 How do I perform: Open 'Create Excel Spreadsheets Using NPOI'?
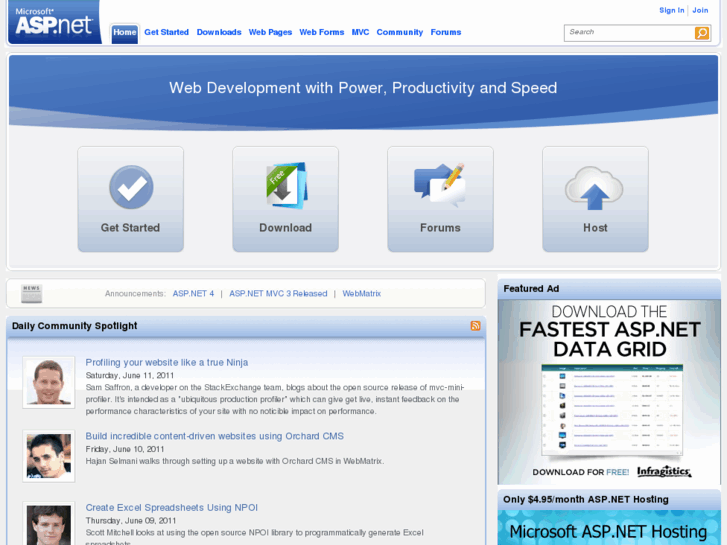click(172, 507)
